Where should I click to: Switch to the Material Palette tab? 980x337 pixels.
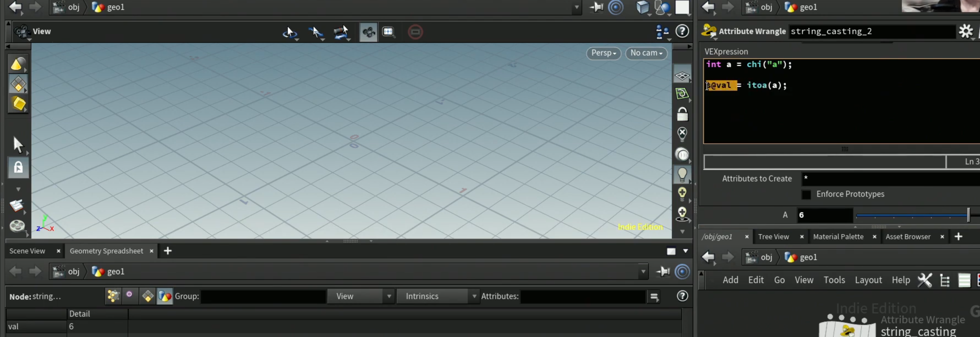pos(838,237)
